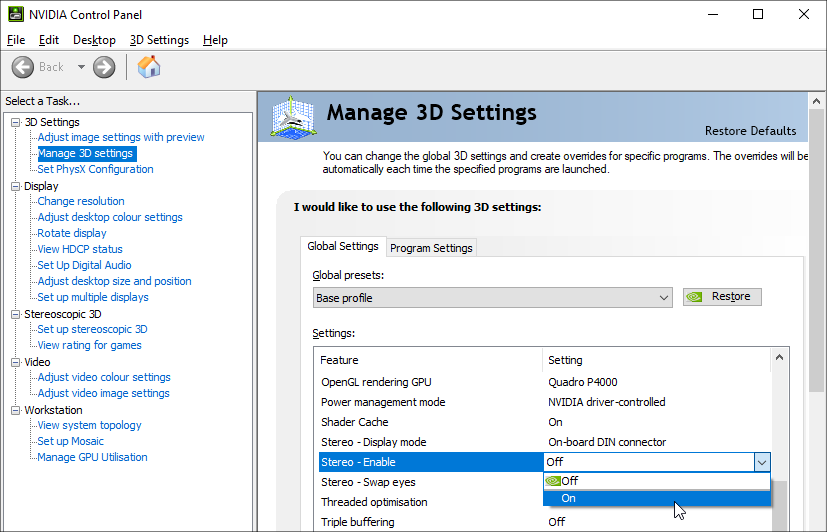827x532 pixels.
Task: Click the NVIDIA Control Panel title icon
Action: 14,15
